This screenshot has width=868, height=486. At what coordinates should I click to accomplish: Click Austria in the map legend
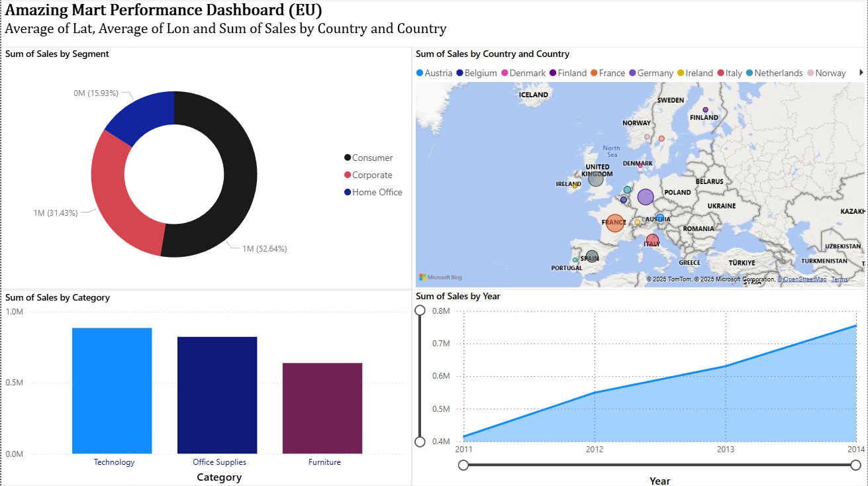click(434, 73)
